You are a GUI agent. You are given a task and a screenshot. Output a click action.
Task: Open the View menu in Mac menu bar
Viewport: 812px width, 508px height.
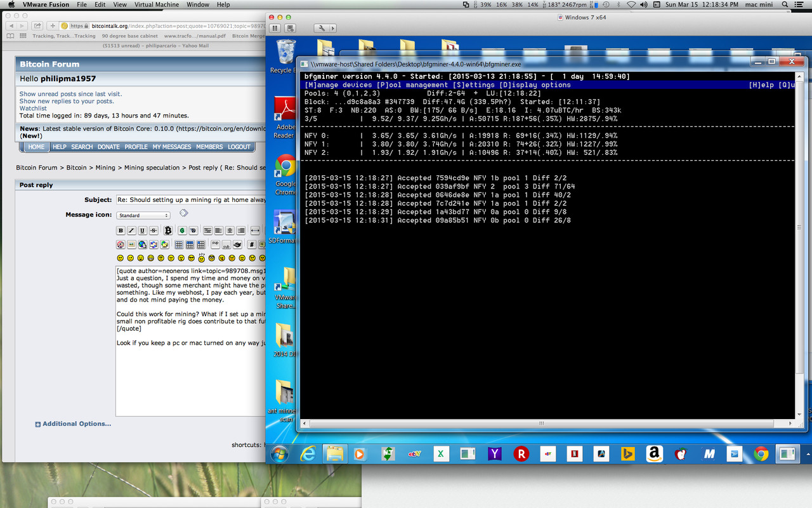tap(120, 4)
